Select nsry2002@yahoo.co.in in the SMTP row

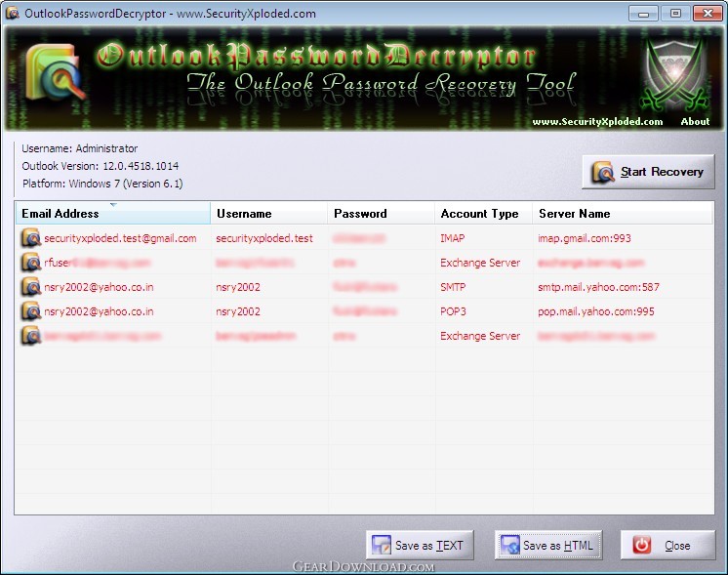[99, 287]
